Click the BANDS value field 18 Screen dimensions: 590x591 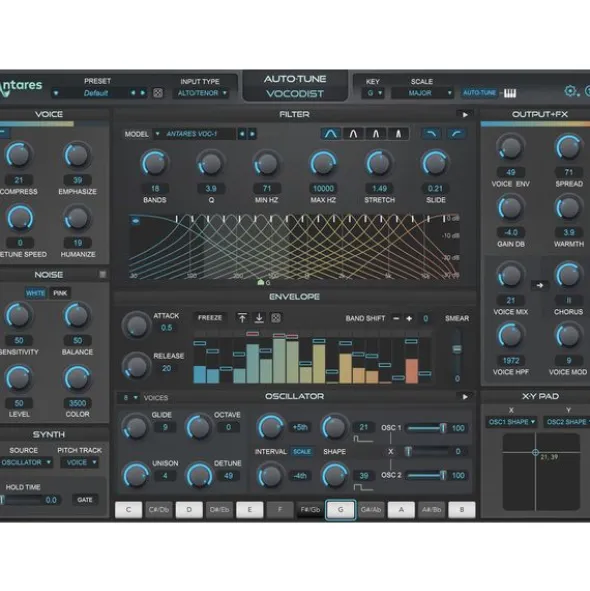point(155,188)
